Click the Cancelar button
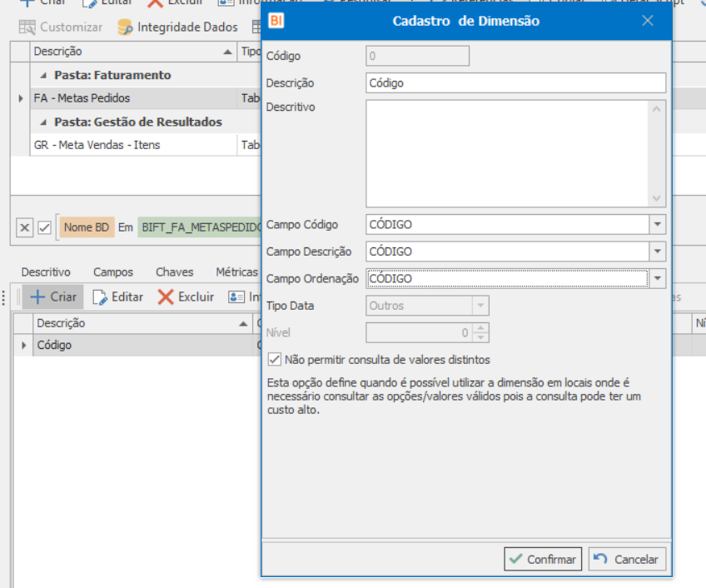Screen dimensions: 706x588 627,559
